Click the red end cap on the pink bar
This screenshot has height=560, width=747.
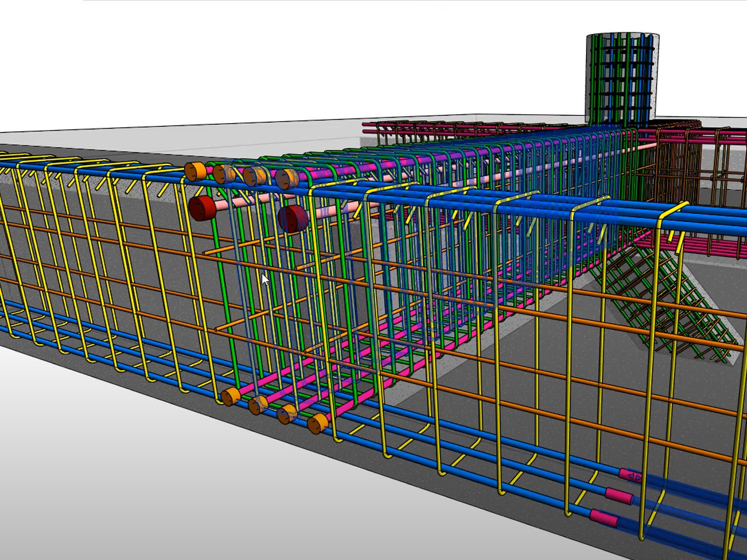pos(203,208)
